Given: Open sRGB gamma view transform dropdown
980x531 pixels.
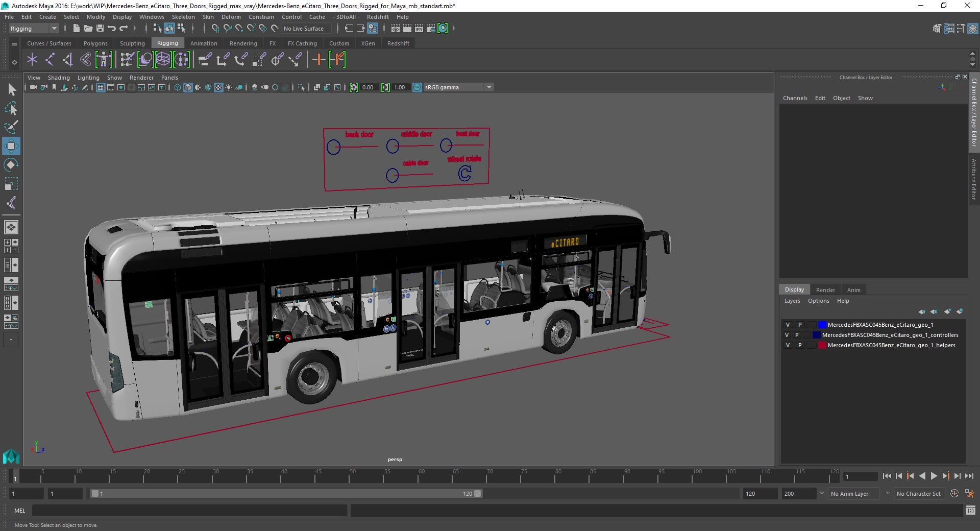Looking at the screenshot, I should pyautogui.click(x=458, y=87).
